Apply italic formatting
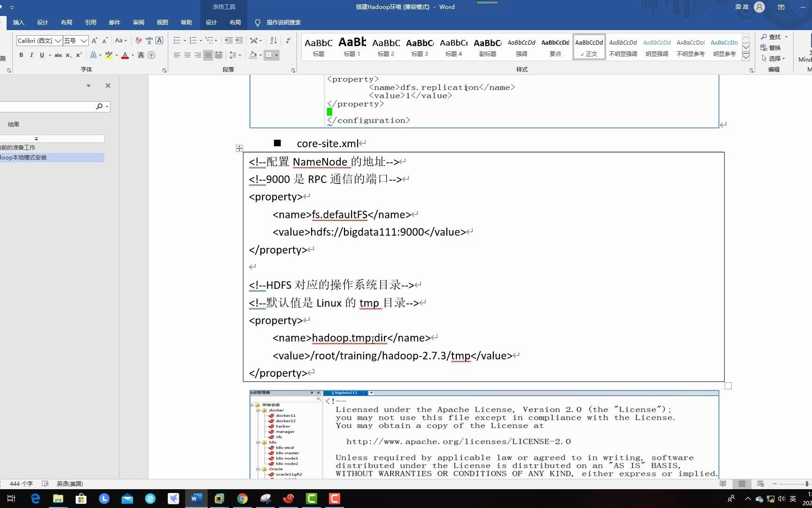Image resolution: width=812 pixels, height=508 pixels. coord(31,55)
